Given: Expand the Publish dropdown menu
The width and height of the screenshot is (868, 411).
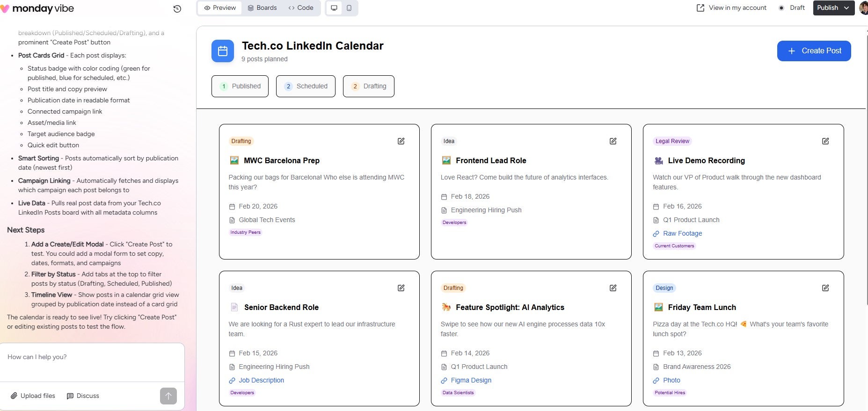Looking at the screenshot, I should pyautogui.click(x=846, y=8).
